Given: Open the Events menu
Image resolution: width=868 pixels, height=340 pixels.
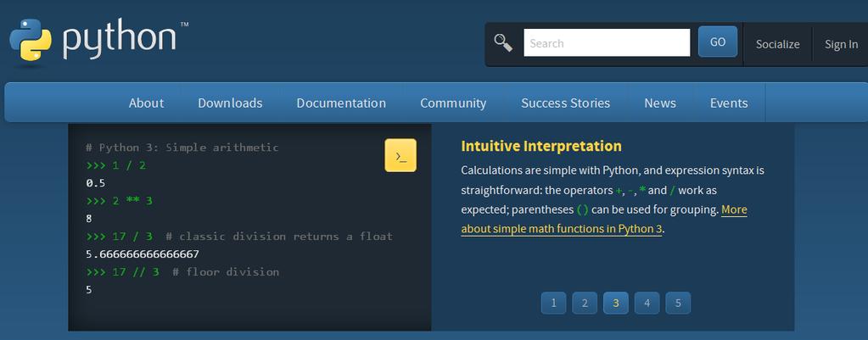Looking at the screenshot, I should 729,103.
